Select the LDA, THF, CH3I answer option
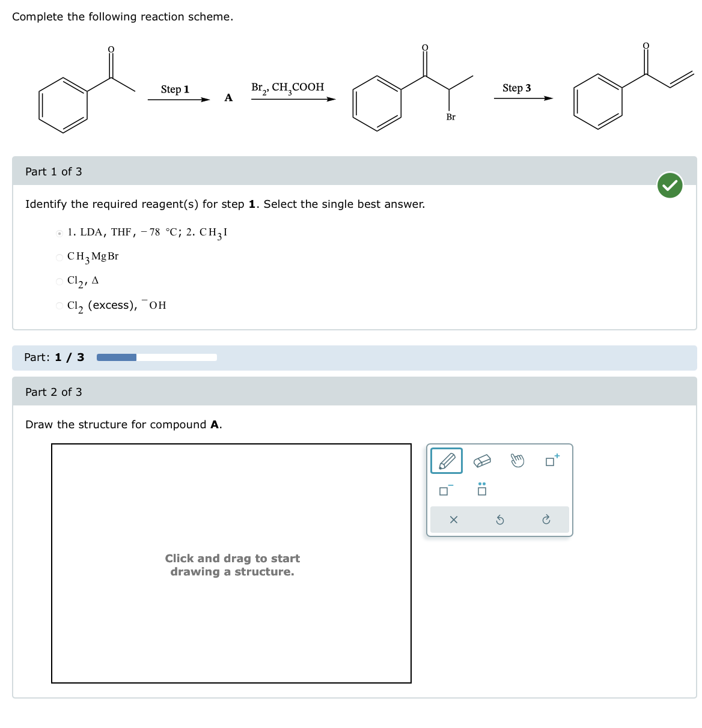 [x=59, y=232]
